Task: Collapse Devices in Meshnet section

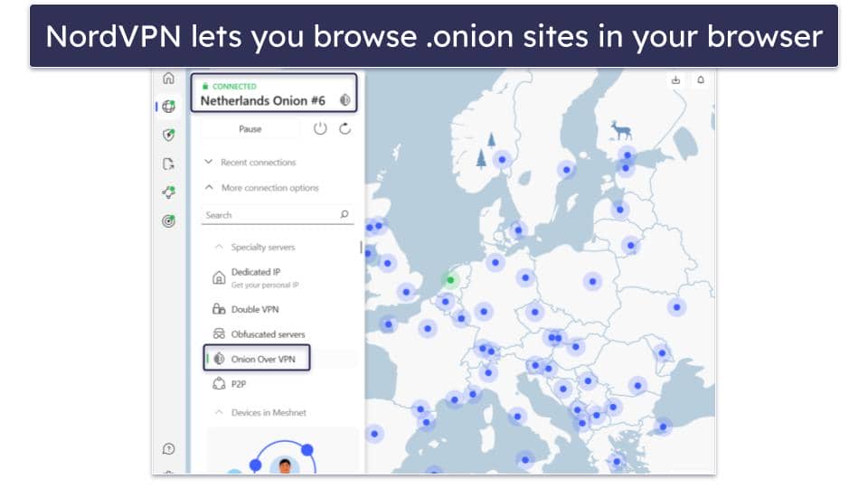Action: tap(260, 412)
